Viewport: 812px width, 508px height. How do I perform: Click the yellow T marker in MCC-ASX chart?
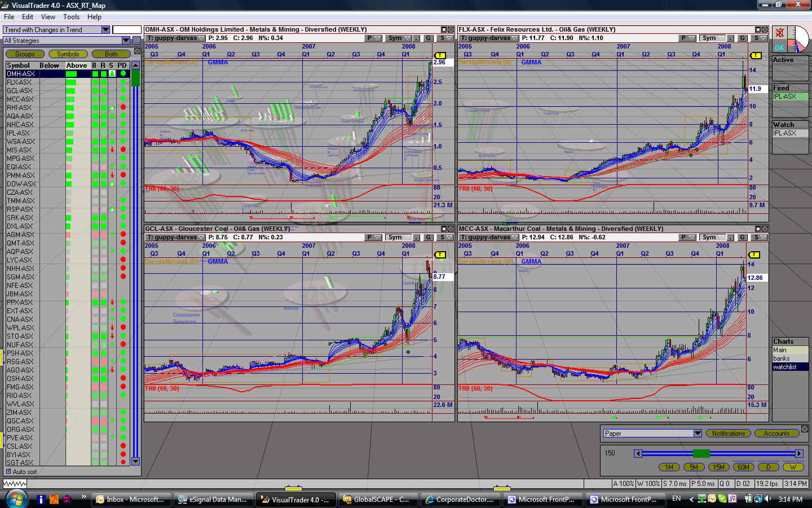pyautogui.click(x=754, y=255)
